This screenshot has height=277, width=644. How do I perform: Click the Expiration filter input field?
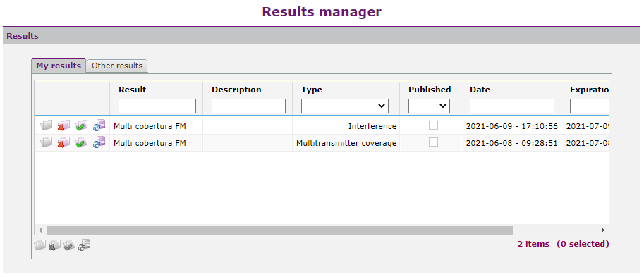click(x=589, y=106)
